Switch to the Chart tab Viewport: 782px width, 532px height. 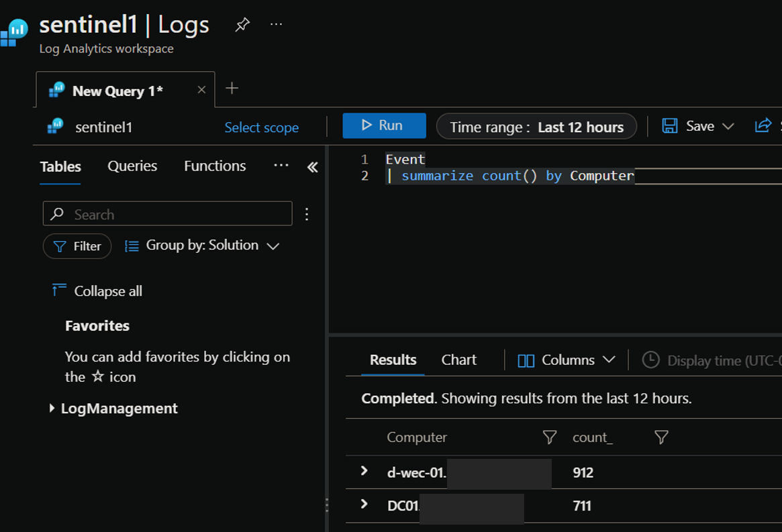click(x=459, y=360)
